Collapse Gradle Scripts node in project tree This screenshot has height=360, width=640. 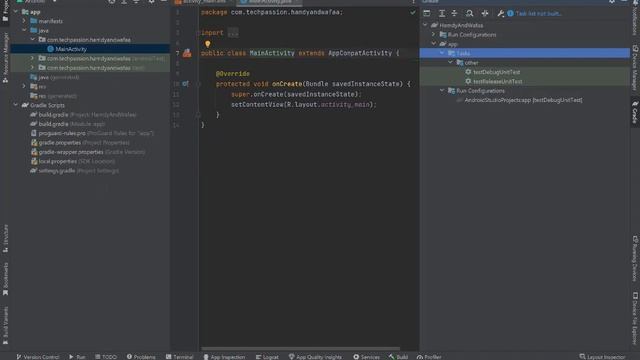(16, 105)
